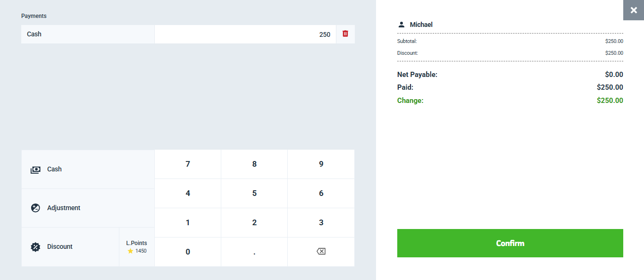This screenshot has height=280, width=644.
Task: Delete the Cash payment with trash icon
Action: (345, 34)
